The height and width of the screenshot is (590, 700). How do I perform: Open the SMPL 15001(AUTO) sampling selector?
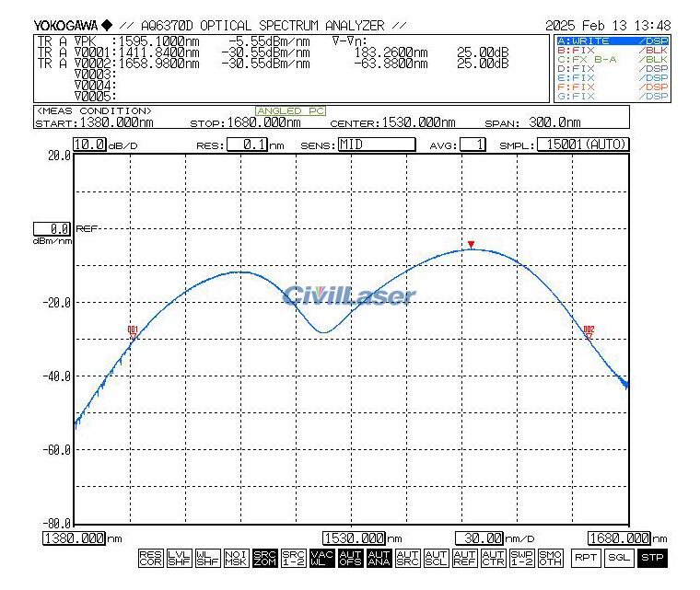click(x=583, y=145)
